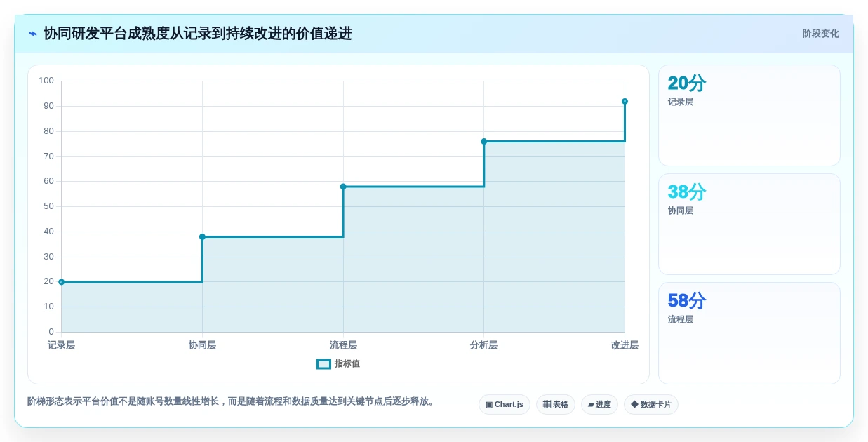868x442 pixels.
Task: Click the 记录层 x-axis label
Action: (62, 345)
